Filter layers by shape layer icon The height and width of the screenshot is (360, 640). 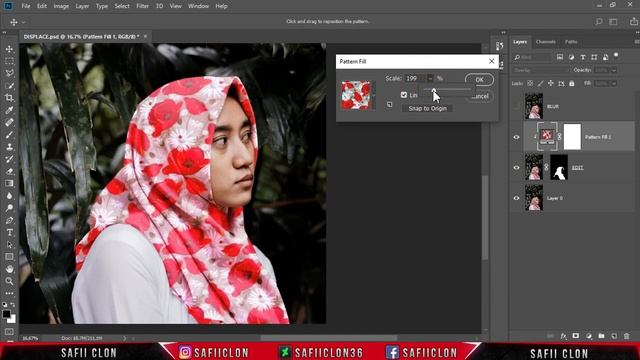pos(594,57)
